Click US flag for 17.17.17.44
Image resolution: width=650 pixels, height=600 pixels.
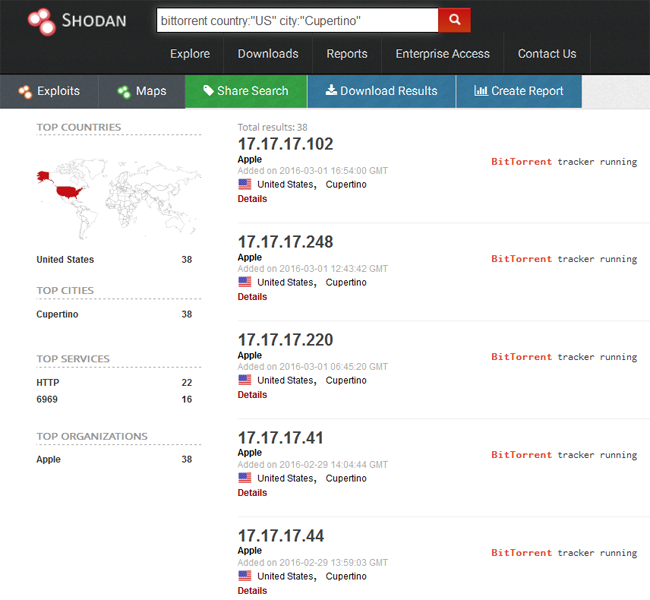(x=245, y=576)
